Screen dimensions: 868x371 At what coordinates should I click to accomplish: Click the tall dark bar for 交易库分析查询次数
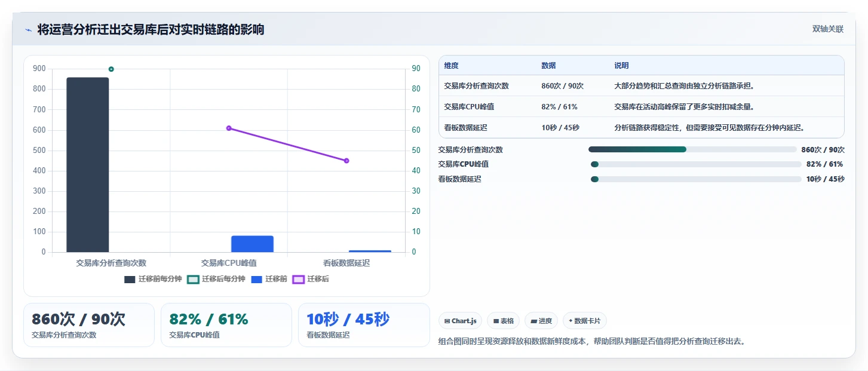pos(88,165)
